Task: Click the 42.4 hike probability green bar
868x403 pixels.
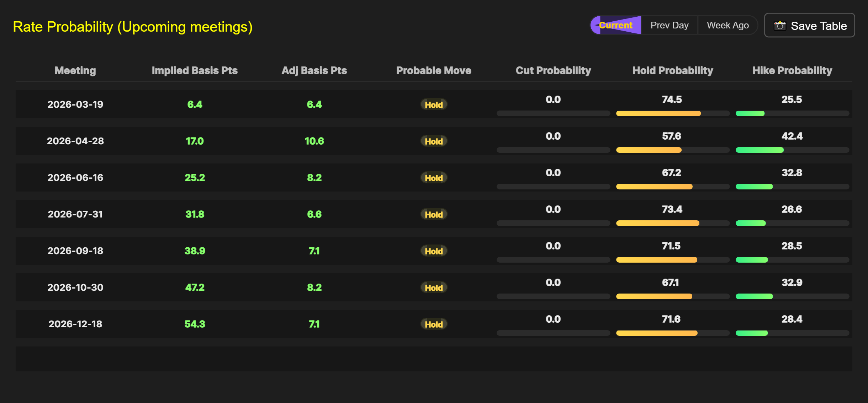Action: point(759,150)
